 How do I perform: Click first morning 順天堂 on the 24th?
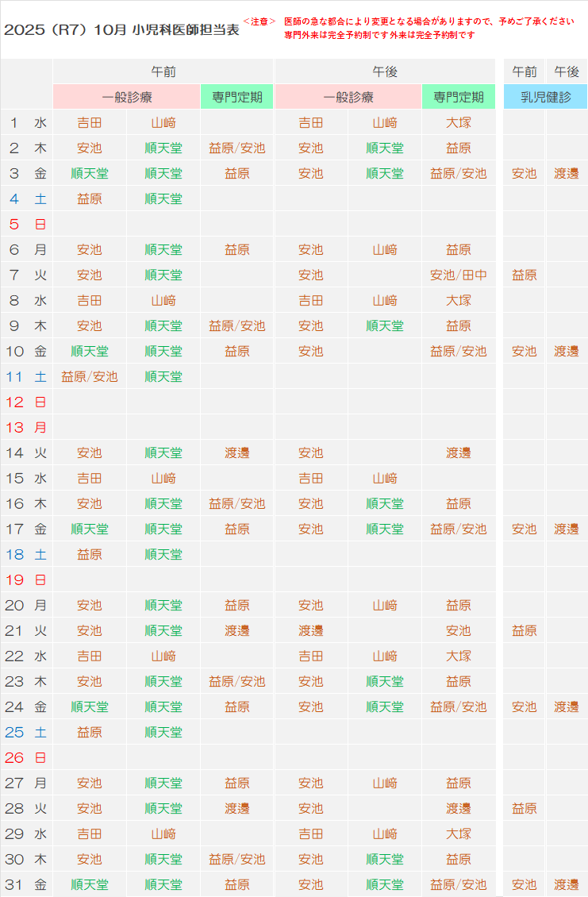pos(89,707)
